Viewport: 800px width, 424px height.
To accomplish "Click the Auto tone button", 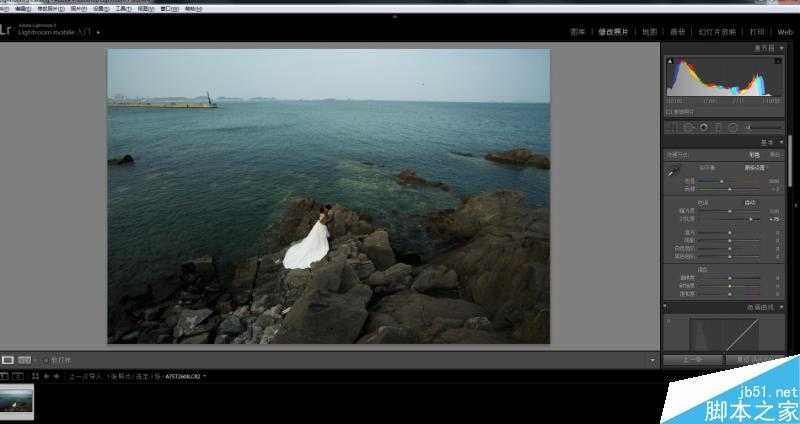I will (750, 202).
